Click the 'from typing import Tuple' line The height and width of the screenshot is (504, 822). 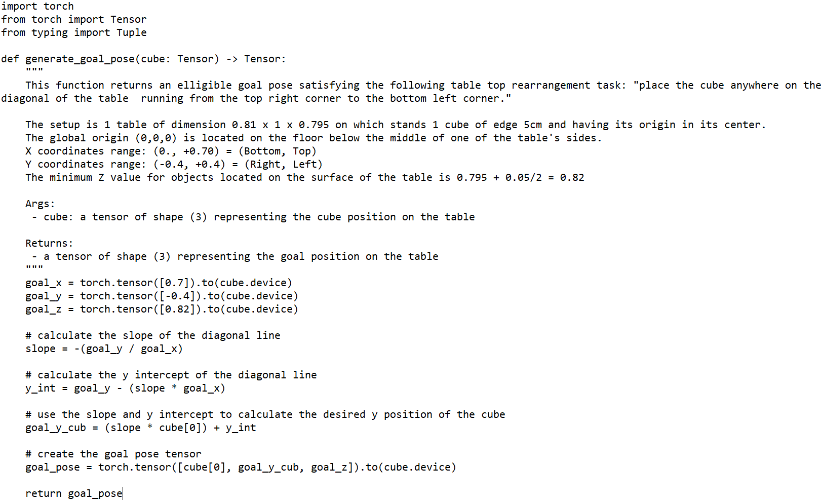[74, 32]
